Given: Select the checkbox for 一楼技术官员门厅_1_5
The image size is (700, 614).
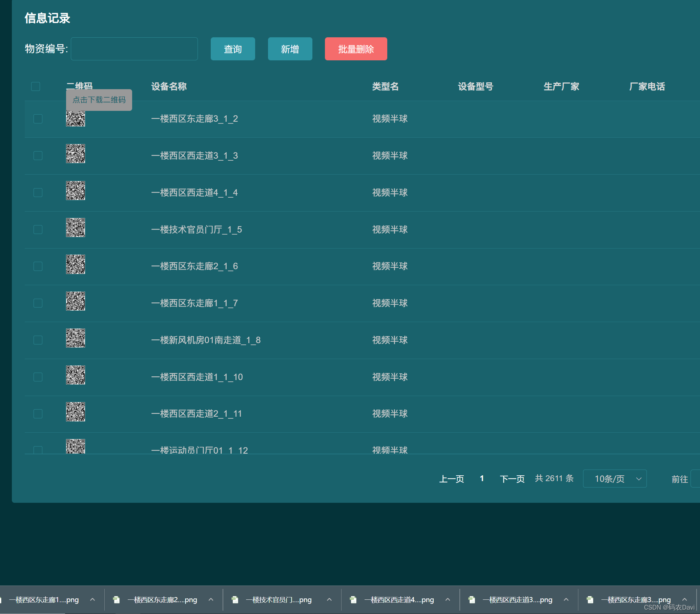Looking at the screenshot, I should click(38, 230).
